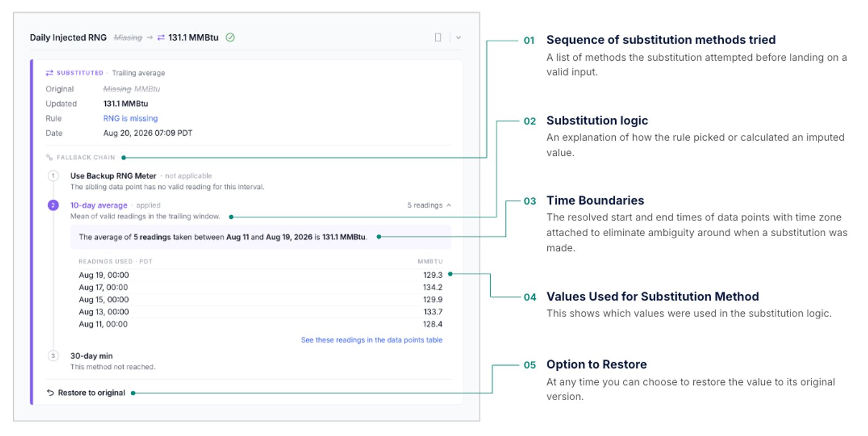Collapse the card using the header chevron

458,37
